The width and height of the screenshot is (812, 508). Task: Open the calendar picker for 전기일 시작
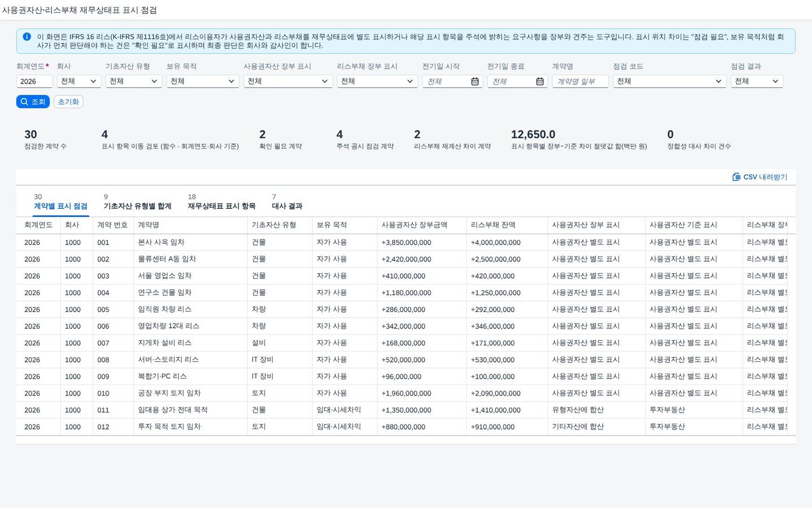click(475, 81)
